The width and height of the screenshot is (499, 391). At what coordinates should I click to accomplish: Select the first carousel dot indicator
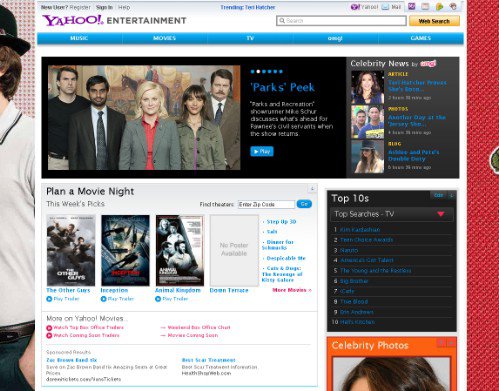coord(252,71)
